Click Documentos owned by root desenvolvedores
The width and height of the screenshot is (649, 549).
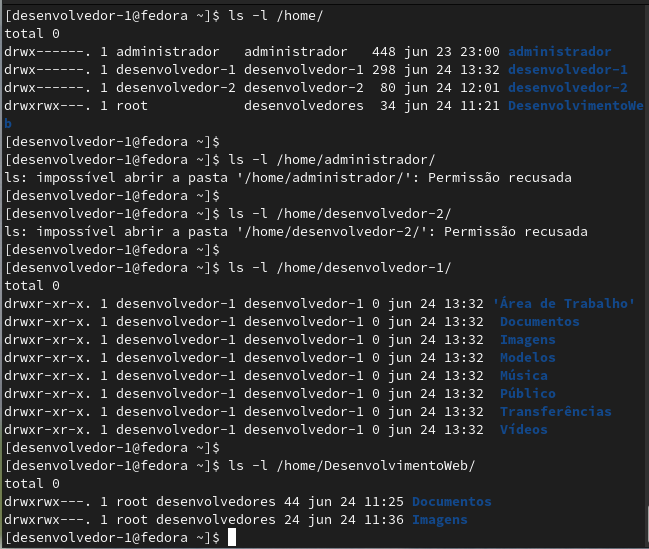(452, 502)
